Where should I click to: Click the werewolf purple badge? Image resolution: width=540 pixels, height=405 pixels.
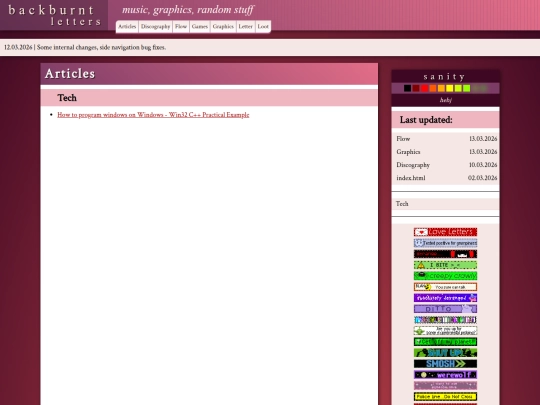click(445, 375)
